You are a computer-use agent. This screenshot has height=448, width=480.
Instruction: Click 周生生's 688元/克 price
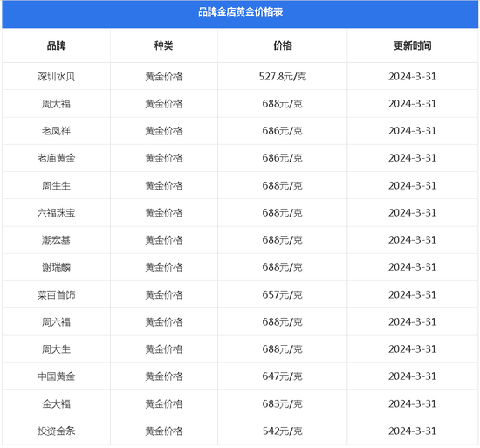[283, 185]
